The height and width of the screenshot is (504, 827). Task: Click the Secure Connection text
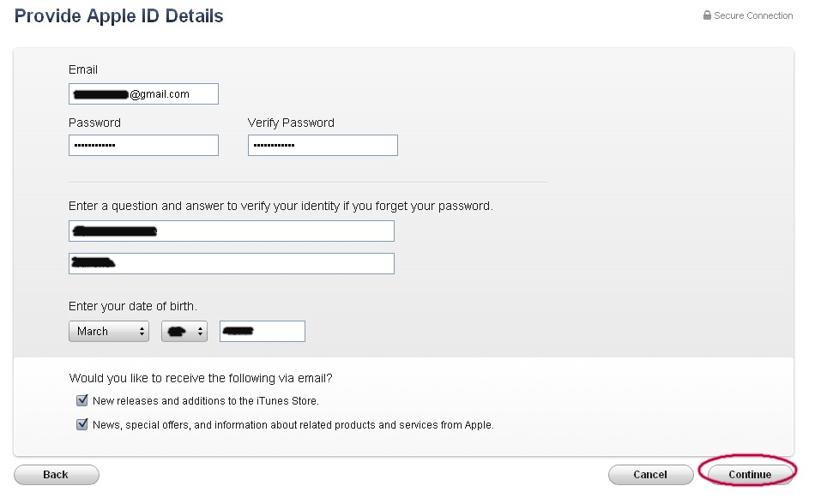tap(753, 15)
